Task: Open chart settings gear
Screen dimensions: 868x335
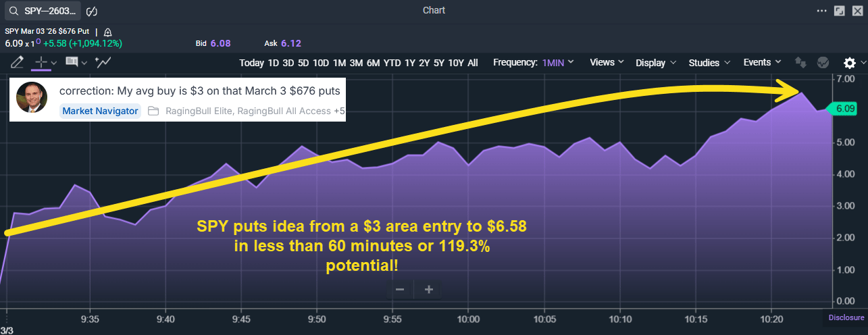Action: click(849, 63)
